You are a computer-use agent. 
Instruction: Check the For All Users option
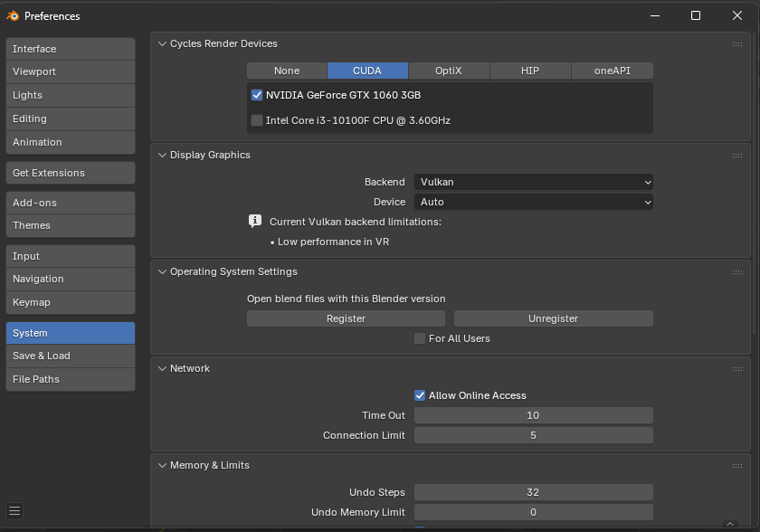pos(420,338)
